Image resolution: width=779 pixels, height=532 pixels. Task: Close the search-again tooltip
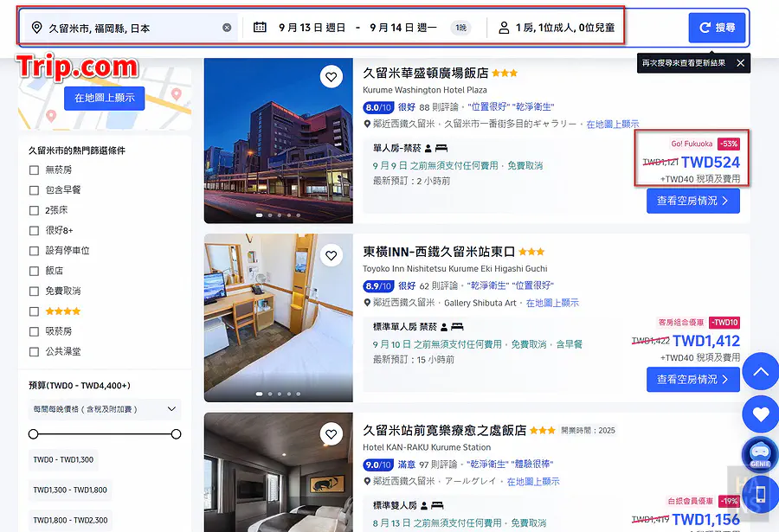[740, 63]
